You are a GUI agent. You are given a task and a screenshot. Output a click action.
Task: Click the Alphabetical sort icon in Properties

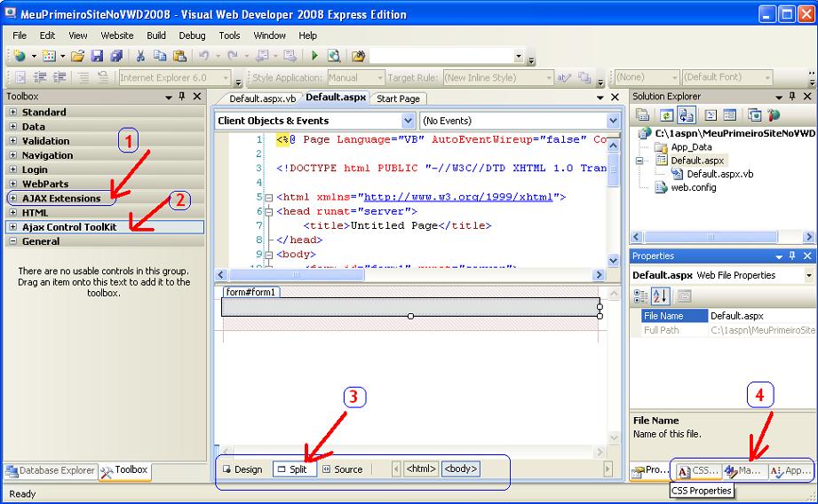(661, 296)
